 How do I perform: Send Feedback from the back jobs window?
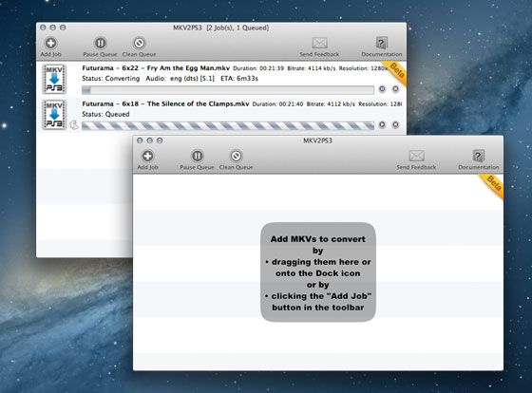click(319, 47)
